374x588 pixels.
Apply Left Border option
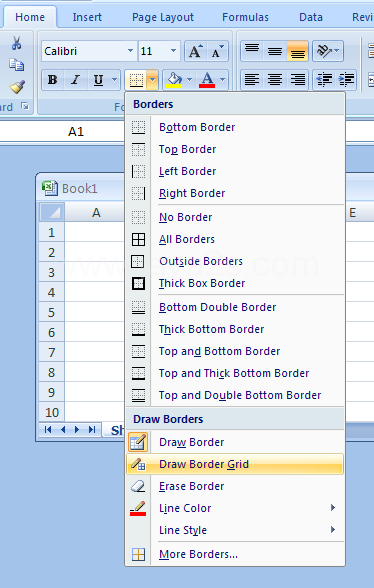[235, 171]
